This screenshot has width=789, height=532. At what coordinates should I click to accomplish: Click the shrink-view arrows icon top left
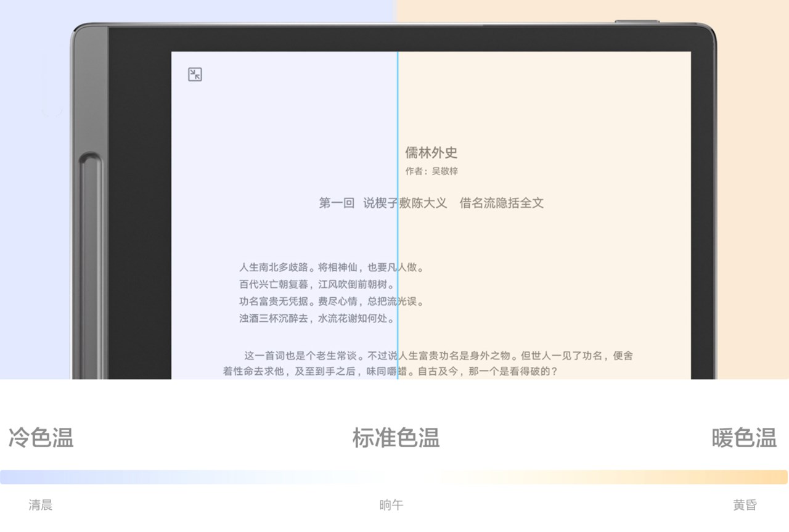tap(194, 74)
